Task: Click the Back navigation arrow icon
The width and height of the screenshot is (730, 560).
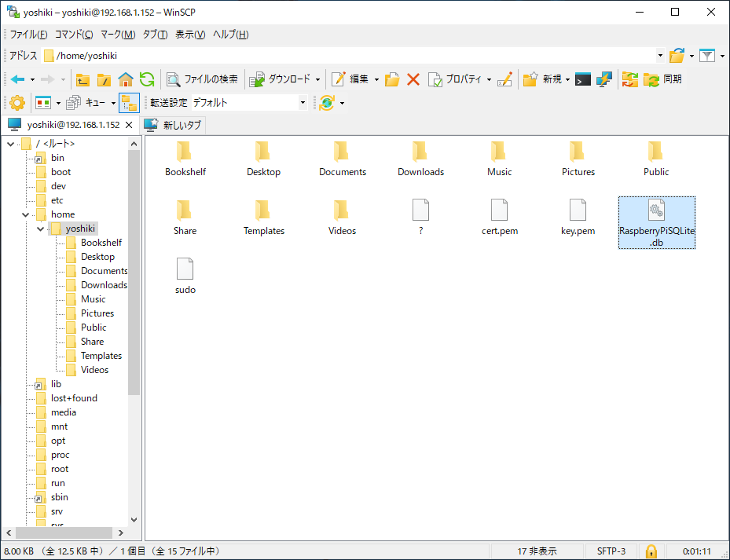Action: click(x=18, y=79)
